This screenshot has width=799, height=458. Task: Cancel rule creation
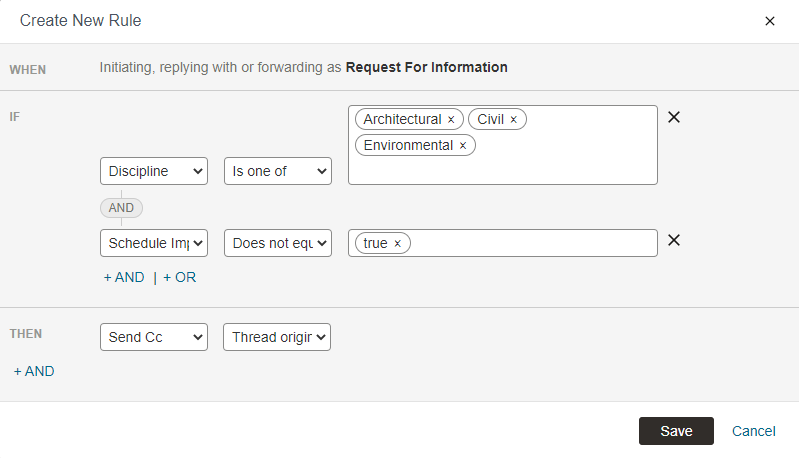[x=754, y=431]
